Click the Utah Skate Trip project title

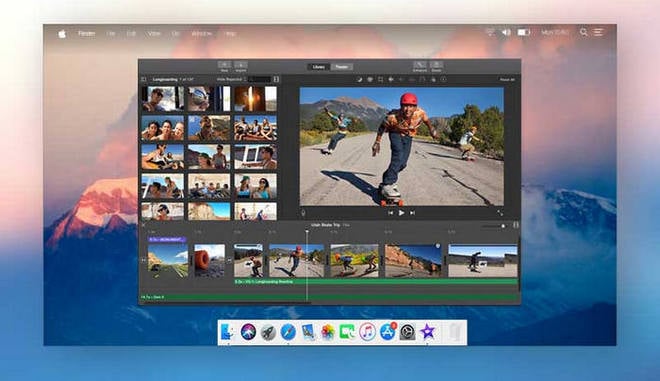pyautogui.click(x=325, y=225)
